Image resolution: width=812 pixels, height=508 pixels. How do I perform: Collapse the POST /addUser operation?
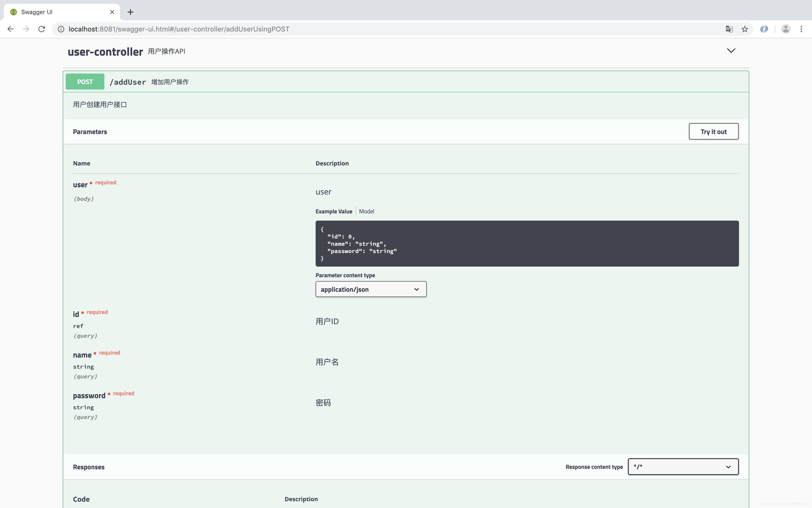406,82
